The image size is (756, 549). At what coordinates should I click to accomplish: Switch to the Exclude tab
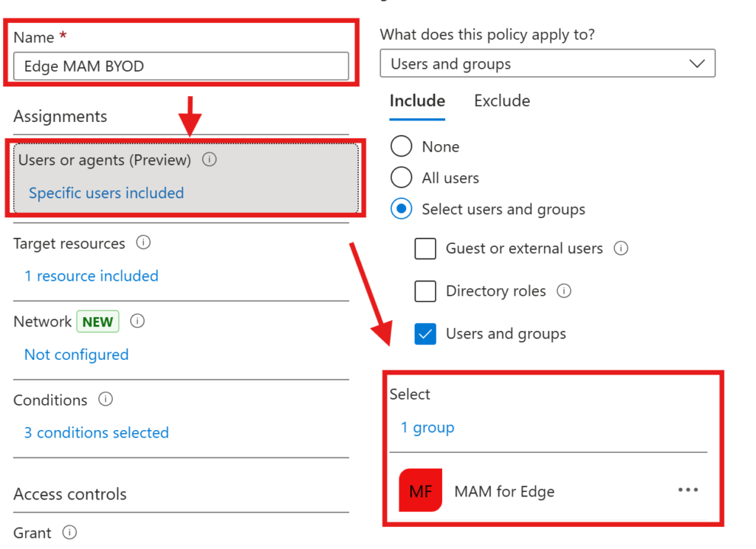pos(502,101)
